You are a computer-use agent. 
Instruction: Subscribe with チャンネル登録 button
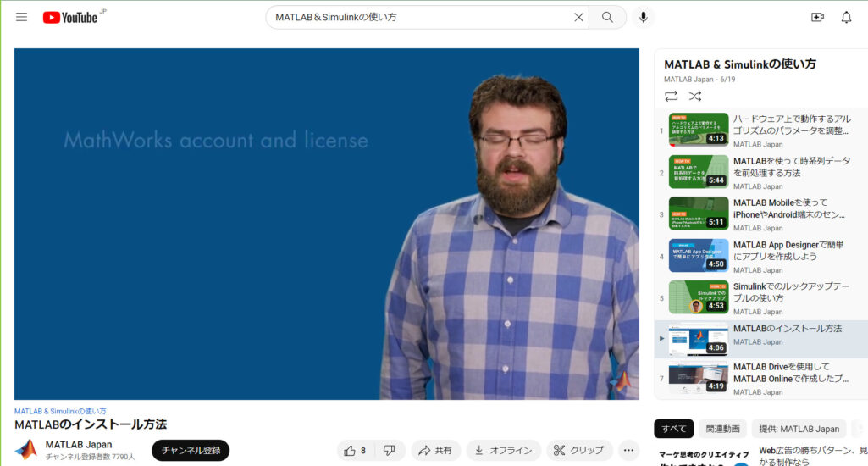[191, 451]
